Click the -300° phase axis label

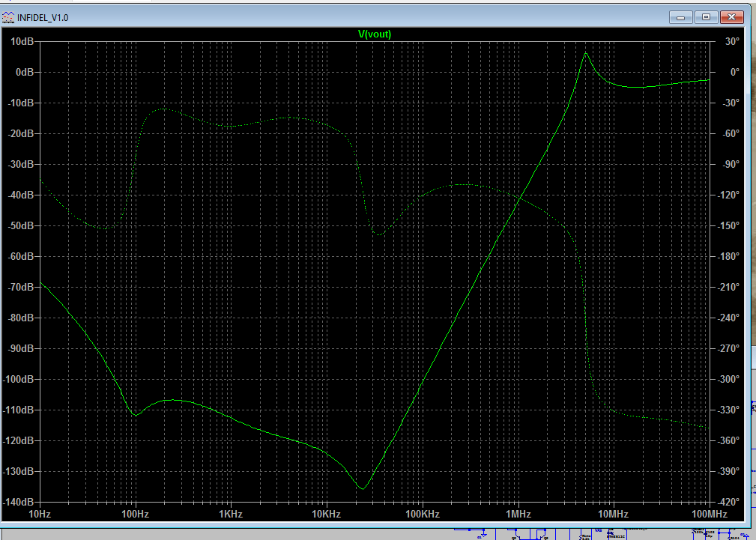(728, 379)
